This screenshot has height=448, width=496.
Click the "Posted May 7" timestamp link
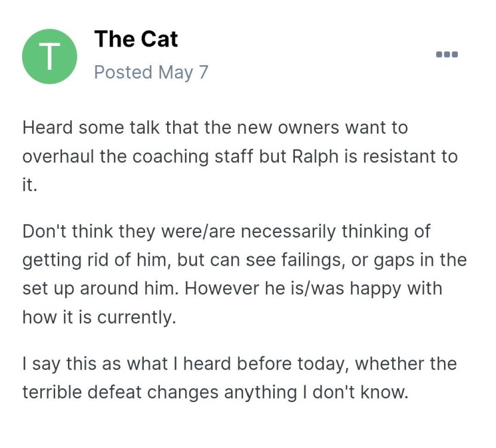(151, 72)
